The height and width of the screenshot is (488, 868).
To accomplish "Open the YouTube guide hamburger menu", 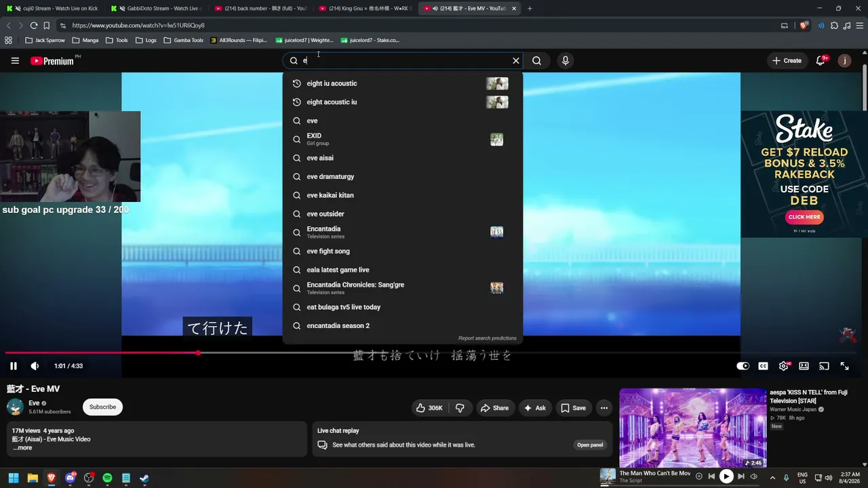I will click(15, 60).
